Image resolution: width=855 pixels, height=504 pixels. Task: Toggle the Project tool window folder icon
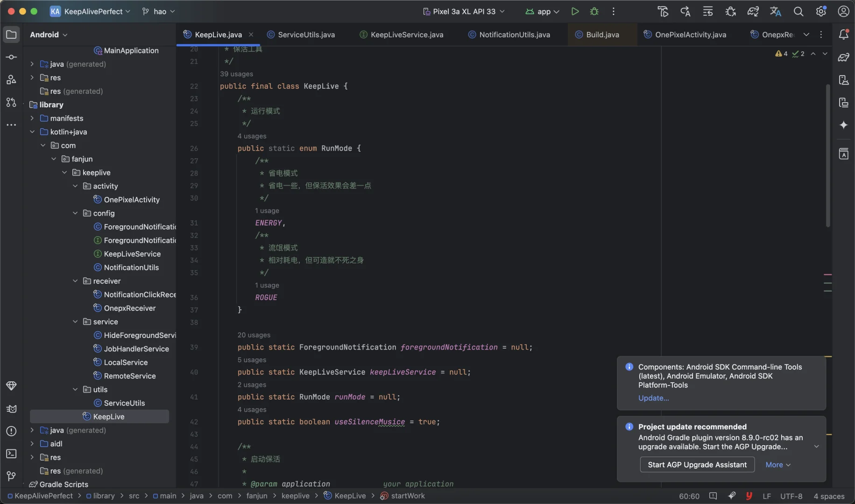(x=11, y=35)
